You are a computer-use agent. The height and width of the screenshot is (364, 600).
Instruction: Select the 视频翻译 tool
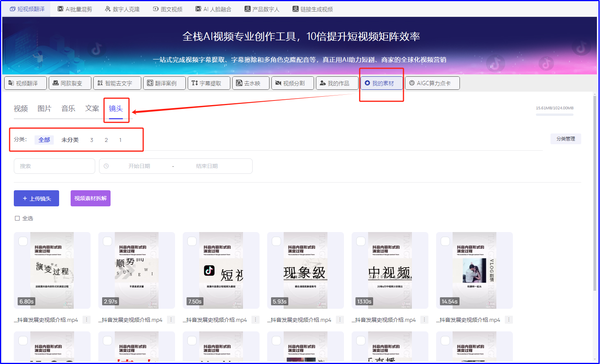coord(25,83)
